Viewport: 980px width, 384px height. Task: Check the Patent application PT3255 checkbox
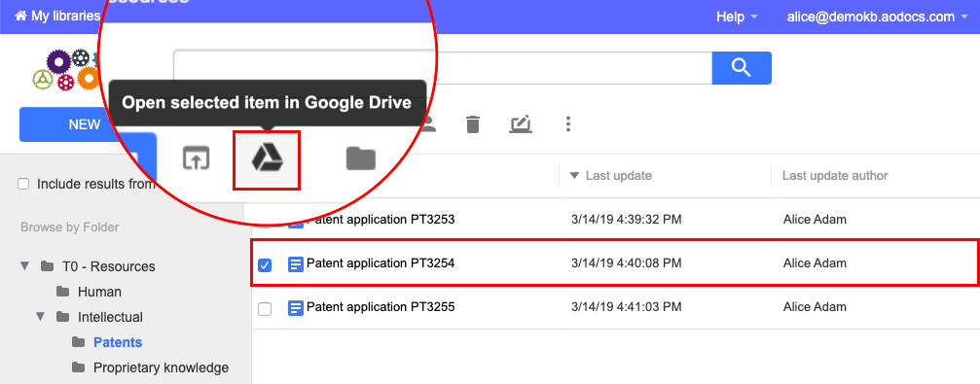point(265,308)
